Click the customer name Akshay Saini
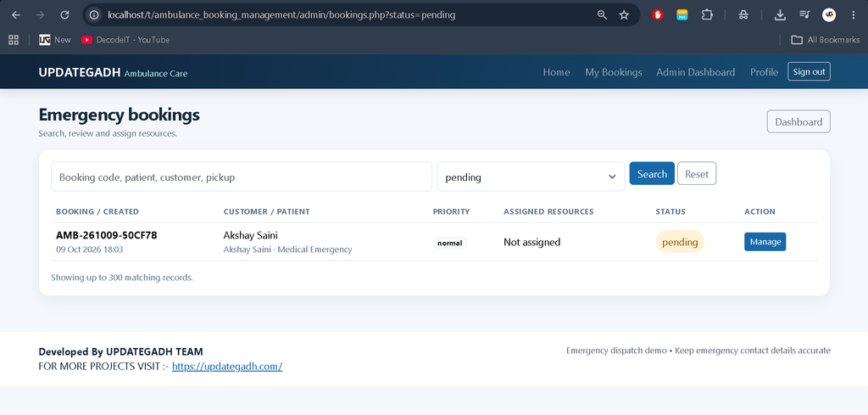The height and width of the screenshot is (415, 868). (250, 235)
